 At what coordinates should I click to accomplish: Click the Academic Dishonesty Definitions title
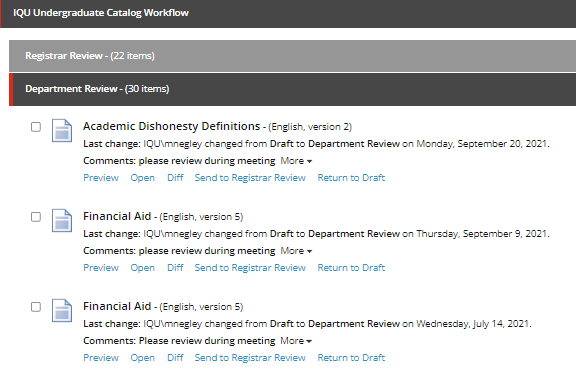click(172, 126)
